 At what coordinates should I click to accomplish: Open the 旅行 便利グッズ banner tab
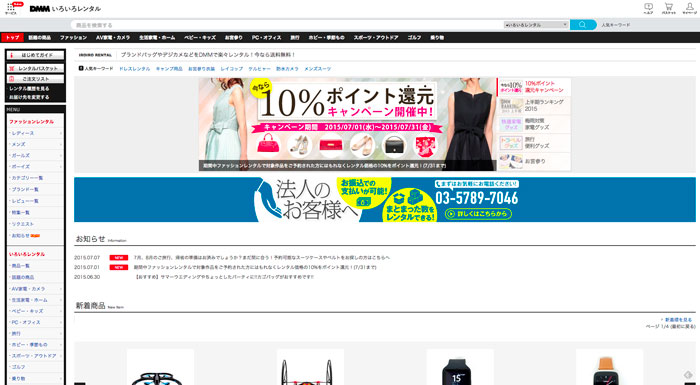[x=534, y=143]
